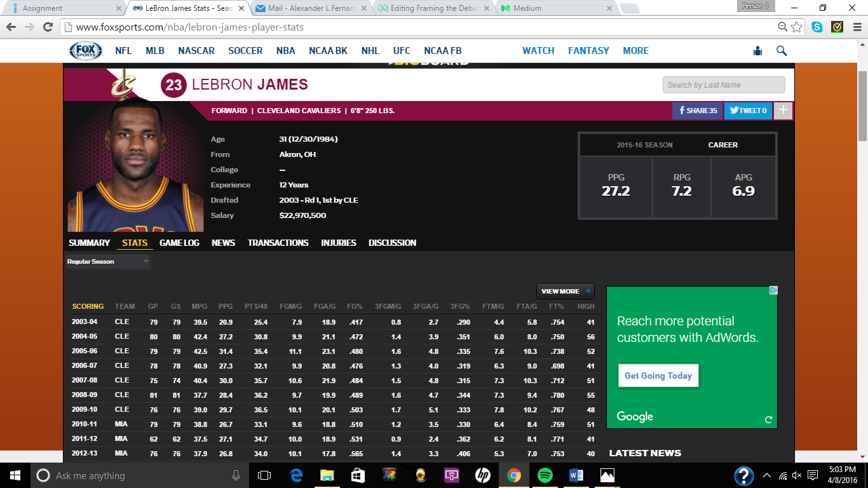Image resolution: width=868 pixels, height=488 pixels.
Task: Go to the NBA section link
Action: click(286, 51)
